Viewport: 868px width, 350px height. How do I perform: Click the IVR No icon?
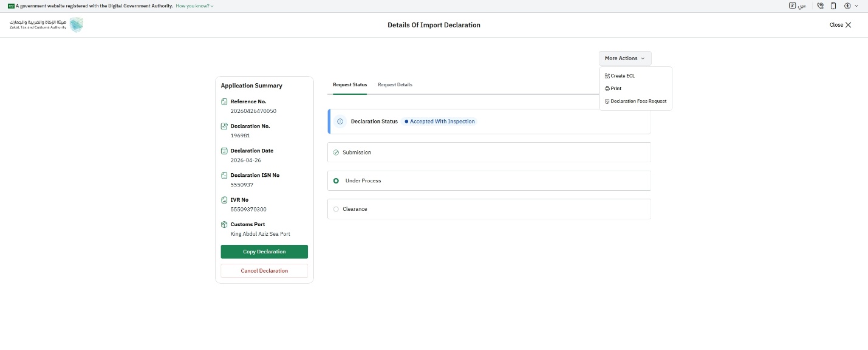pyautogui.click(x=224, y=200)
